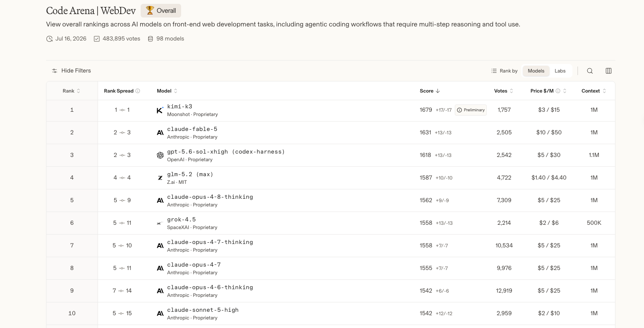
Task: Click the vote count 4,722
Action: [504, 178]
